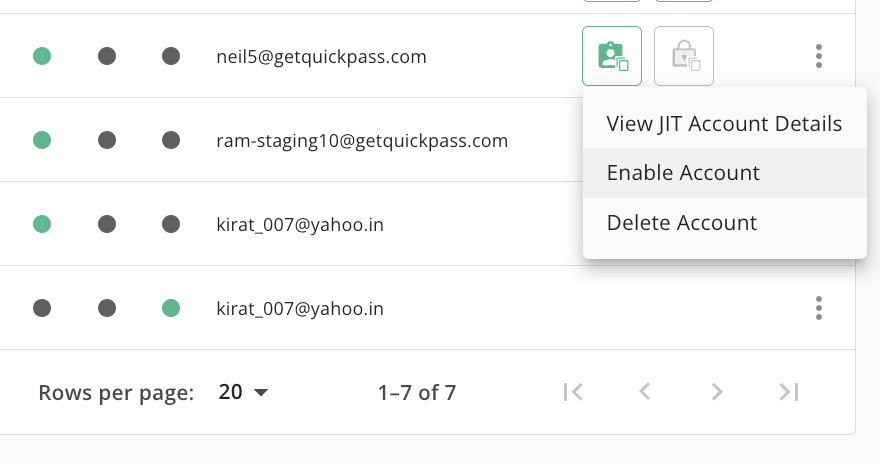Jump to the last page

tap(789, 392)
